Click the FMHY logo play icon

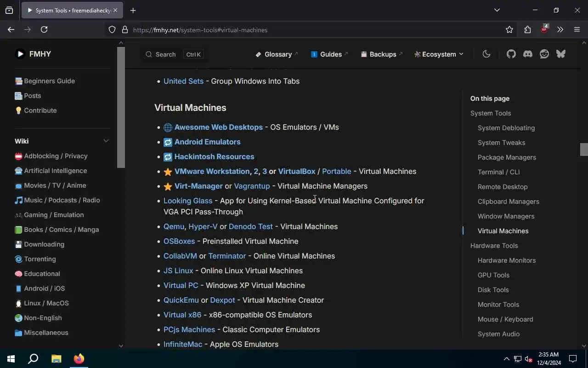point(20,54)
